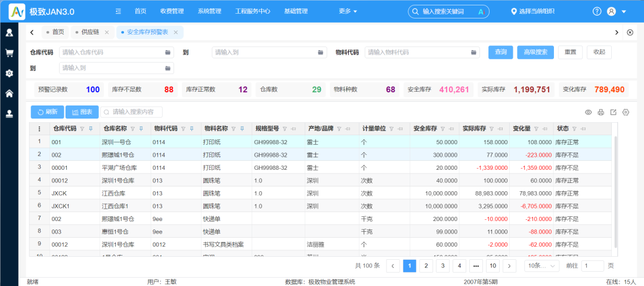
Task: Click the 请输入物料代码 input field
Action: [x=422, y=52]
